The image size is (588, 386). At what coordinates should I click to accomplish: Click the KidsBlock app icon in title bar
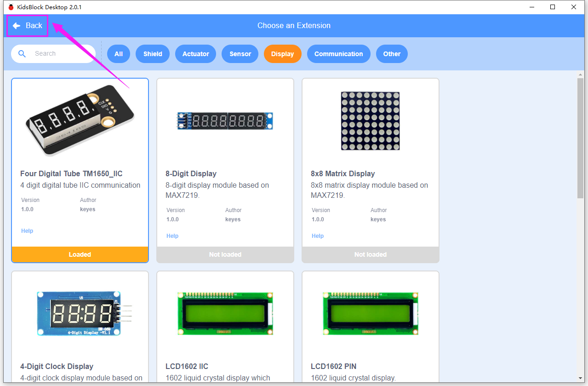point(11,7)
